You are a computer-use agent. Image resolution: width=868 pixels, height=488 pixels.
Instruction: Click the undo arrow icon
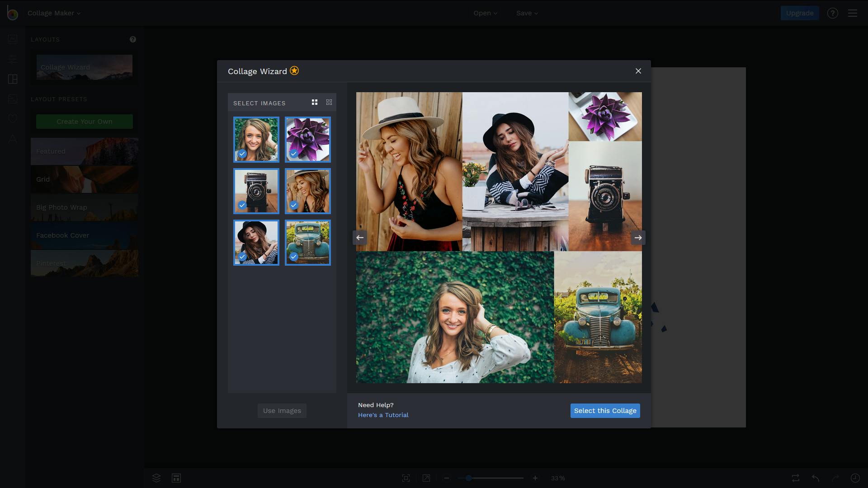pos(816,478)
